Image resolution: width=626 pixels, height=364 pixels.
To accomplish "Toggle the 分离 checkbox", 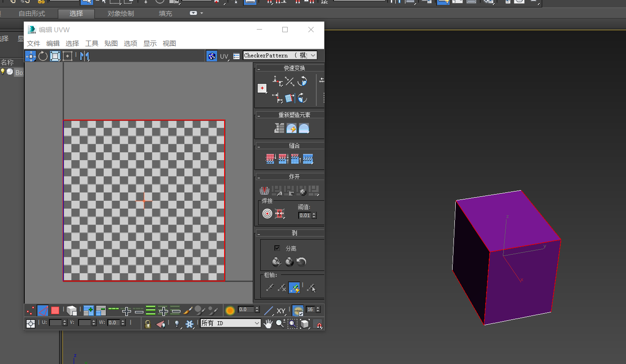I will (x=277, y=248).
